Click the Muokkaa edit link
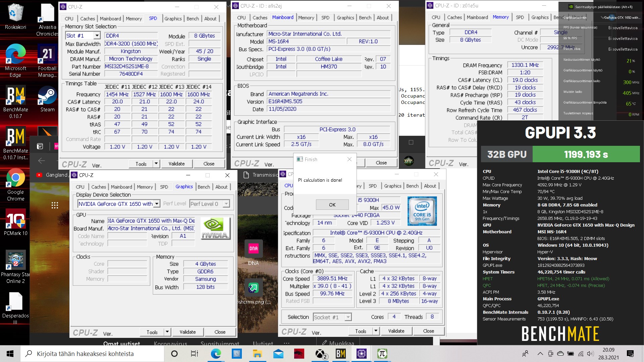Viewport: 644px width, 362px height. tap(338, 343)
